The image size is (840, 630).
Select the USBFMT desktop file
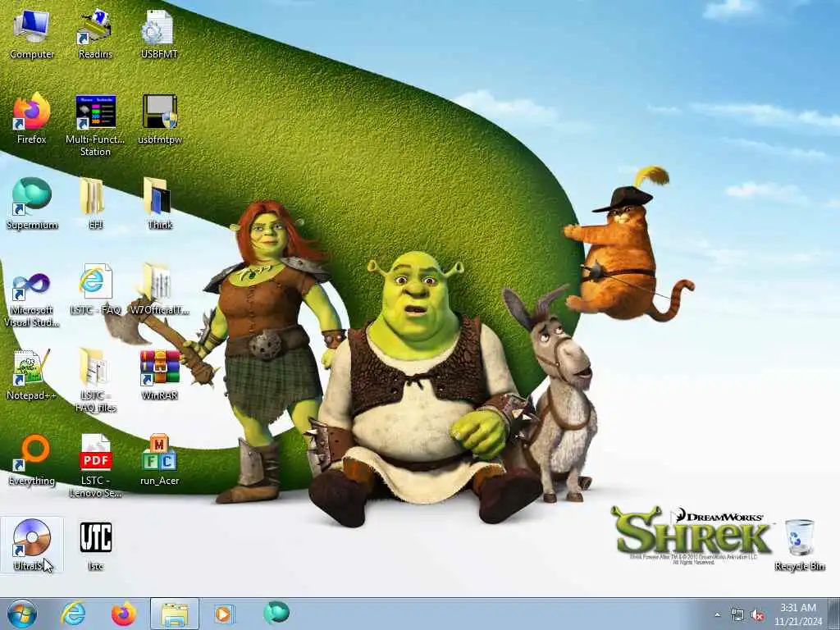(x=159, y=34)
